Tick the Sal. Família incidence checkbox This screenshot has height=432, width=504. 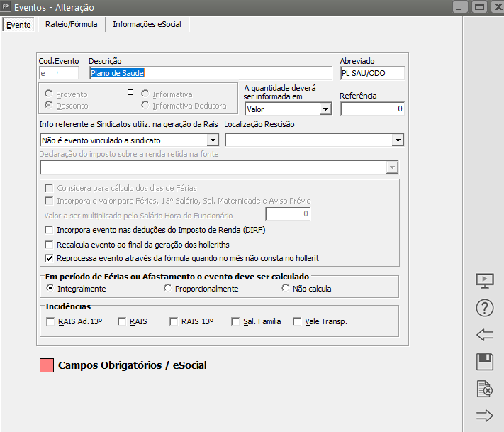click(x=236, y=321)
